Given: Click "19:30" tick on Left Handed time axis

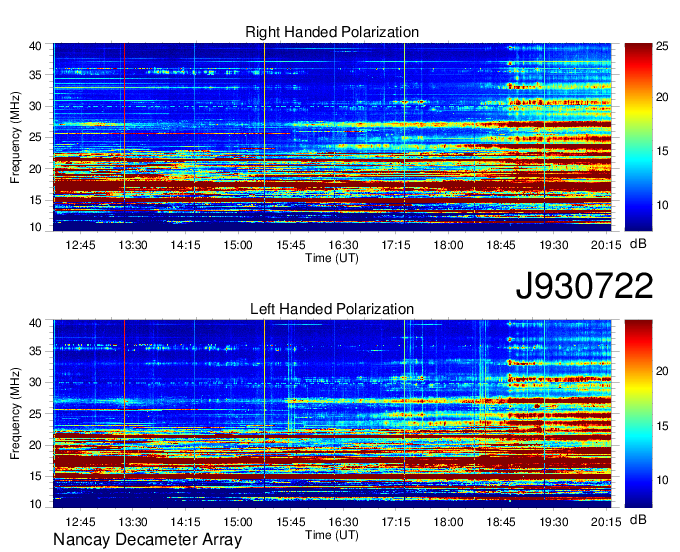Looking at the screenshot, I should (553, 522).
